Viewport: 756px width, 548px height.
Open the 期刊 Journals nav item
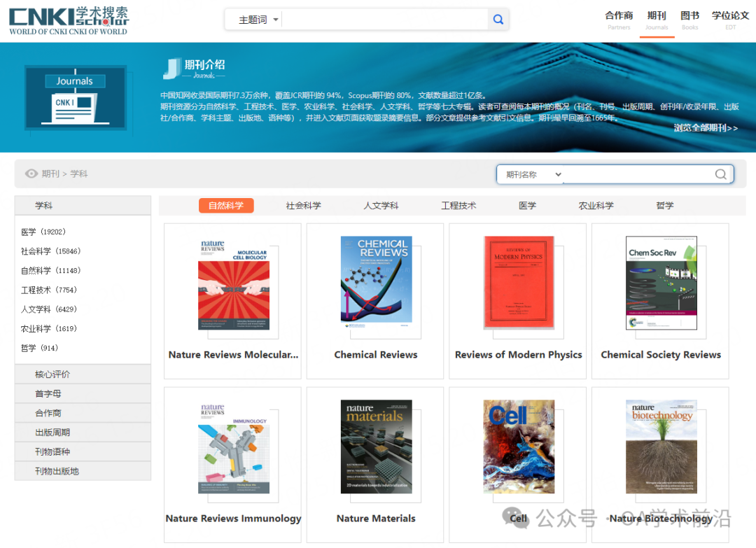coord(656,20)
